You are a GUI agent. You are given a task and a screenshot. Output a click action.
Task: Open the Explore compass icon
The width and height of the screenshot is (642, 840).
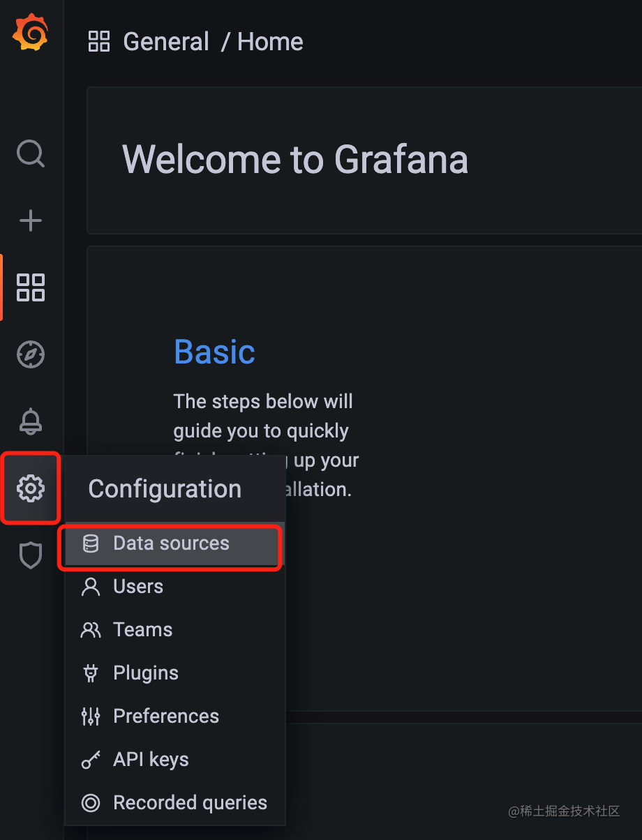click(31, 354)
